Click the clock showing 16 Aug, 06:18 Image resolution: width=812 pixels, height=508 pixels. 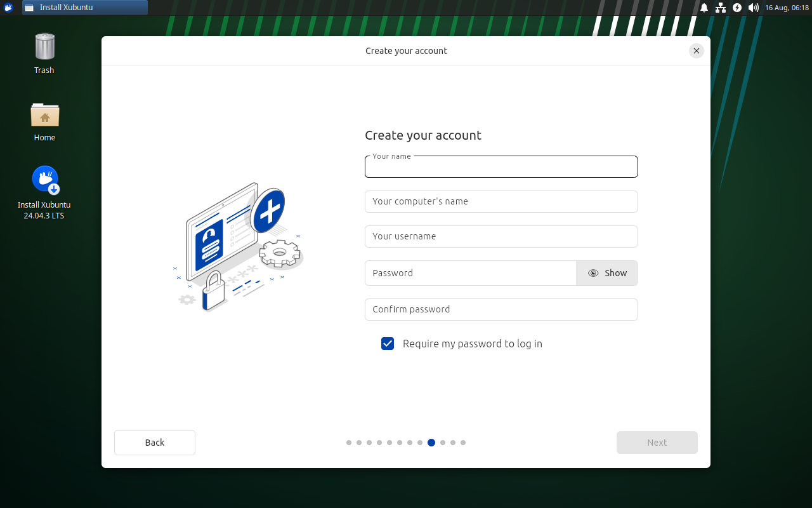coord(787,8)
